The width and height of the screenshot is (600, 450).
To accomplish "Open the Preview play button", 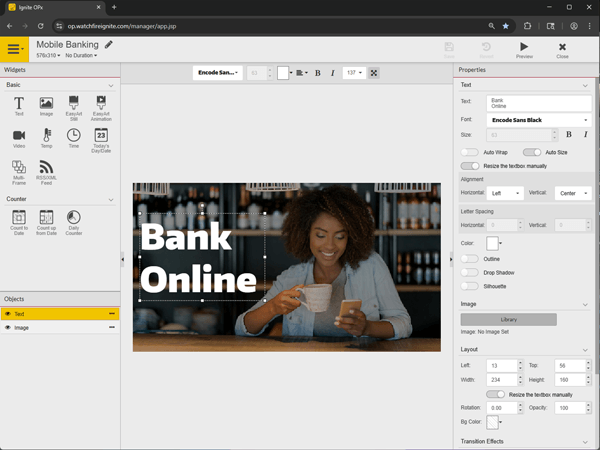I will click(x=524, y=47).
